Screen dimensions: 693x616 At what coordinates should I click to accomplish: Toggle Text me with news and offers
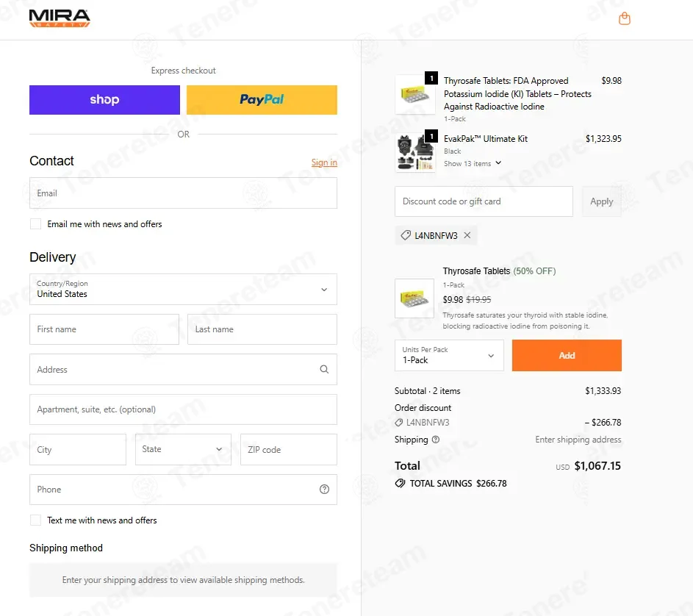pos(36,520)
